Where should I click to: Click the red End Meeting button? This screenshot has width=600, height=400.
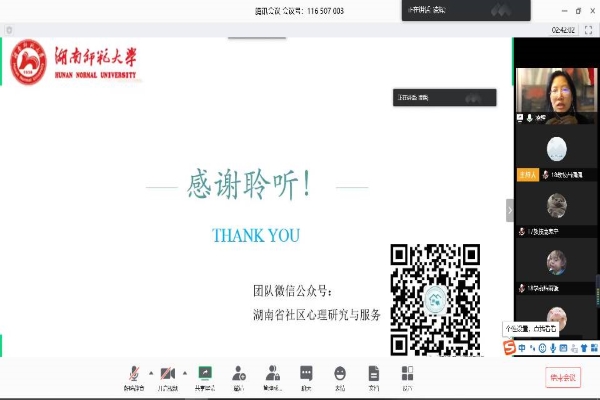(563, 377)
